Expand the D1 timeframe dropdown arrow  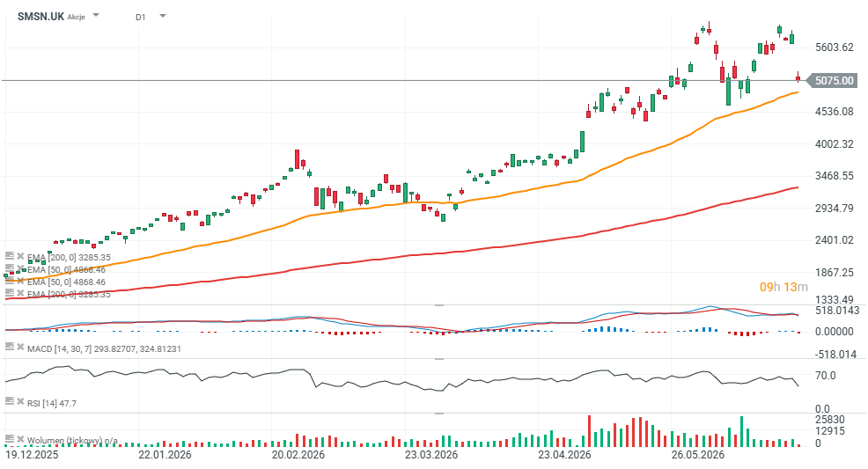163,16
